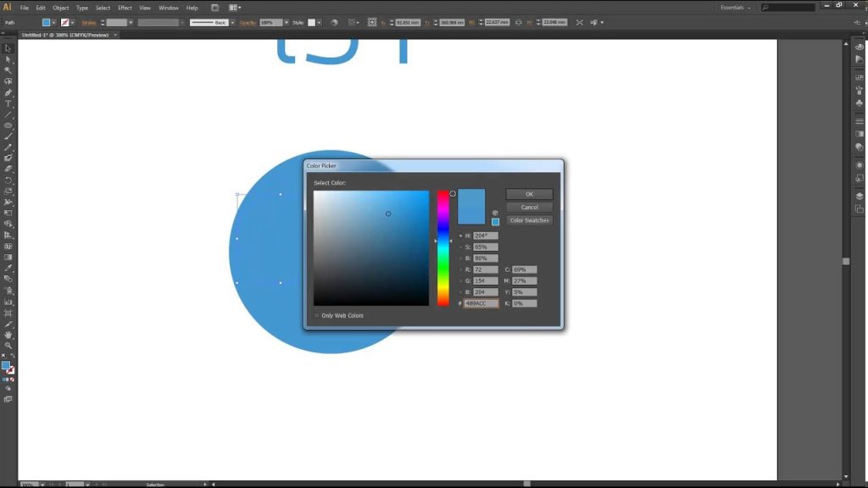Confirm color with the OK button

(529, 194)
